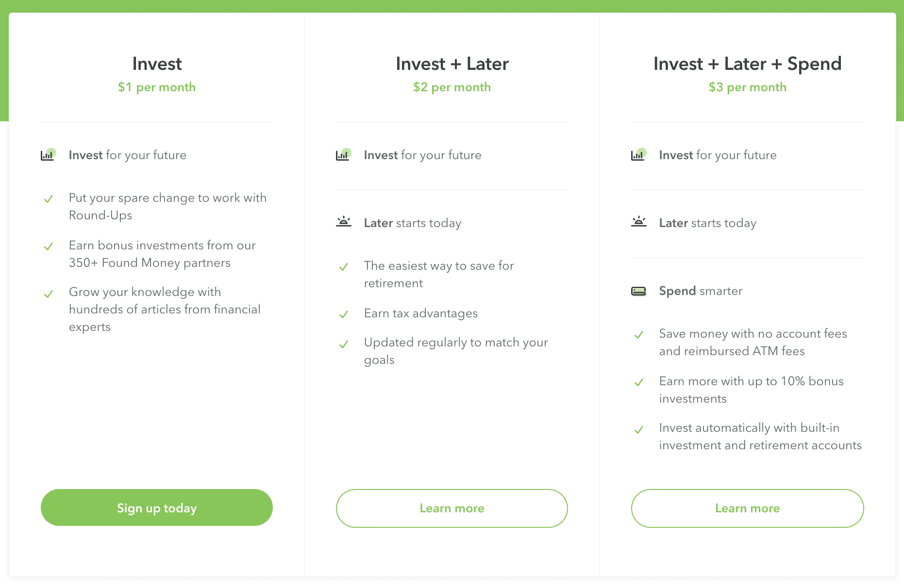
Task: Click the checkmark next to Round-Ups feature
Action: (49, 199)
